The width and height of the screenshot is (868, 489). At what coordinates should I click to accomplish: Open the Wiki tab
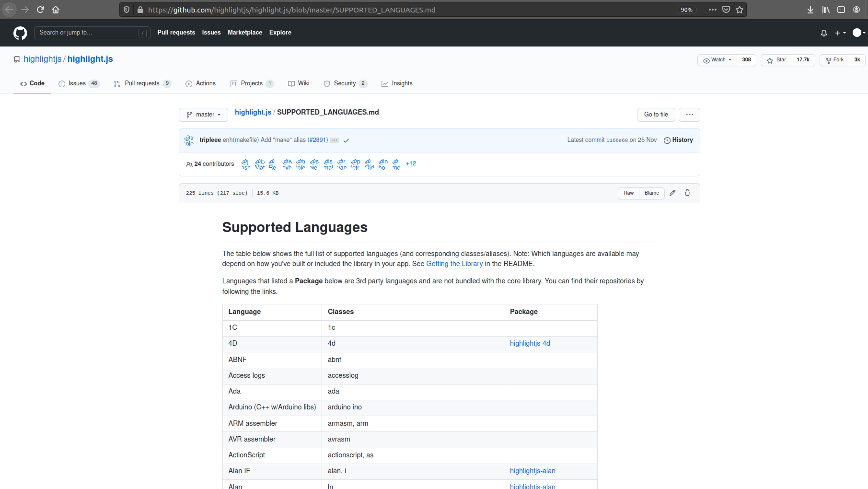[299, 83]
